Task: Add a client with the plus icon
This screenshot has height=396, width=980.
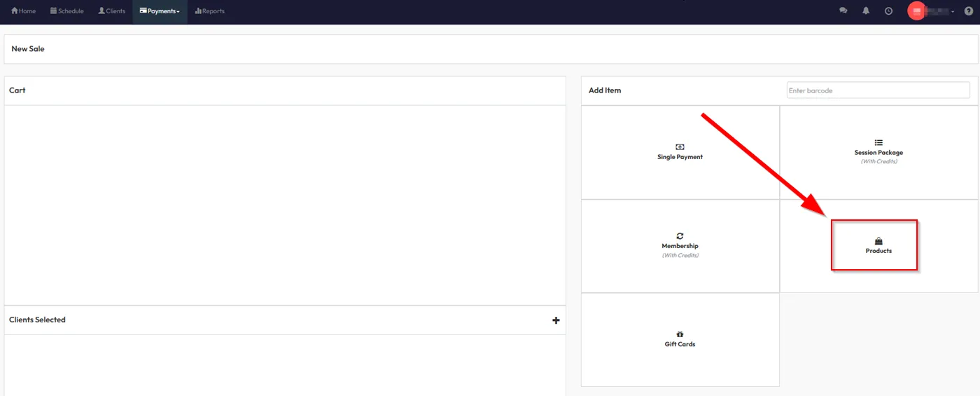Action: (556, 320)
